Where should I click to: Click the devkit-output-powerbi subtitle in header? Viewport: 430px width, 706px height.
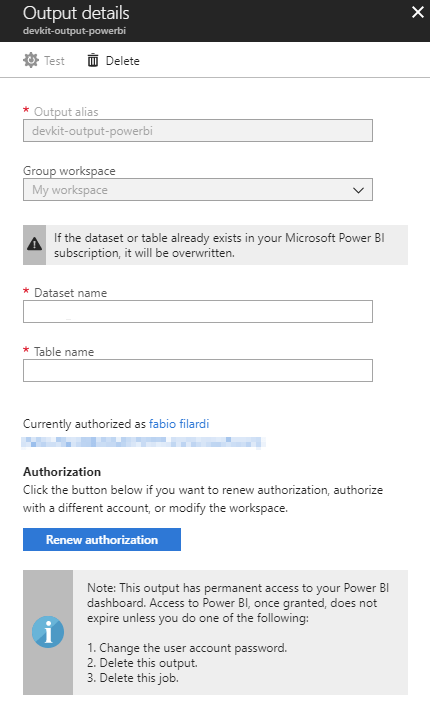(74, 31)
